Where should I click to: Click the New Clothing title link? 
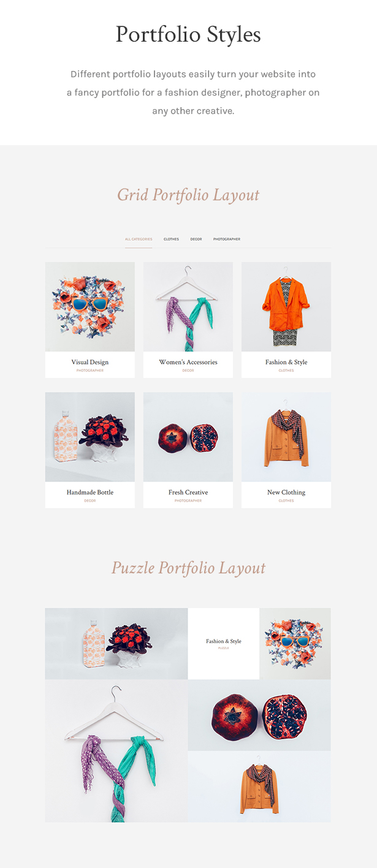(x=286, y=492)
